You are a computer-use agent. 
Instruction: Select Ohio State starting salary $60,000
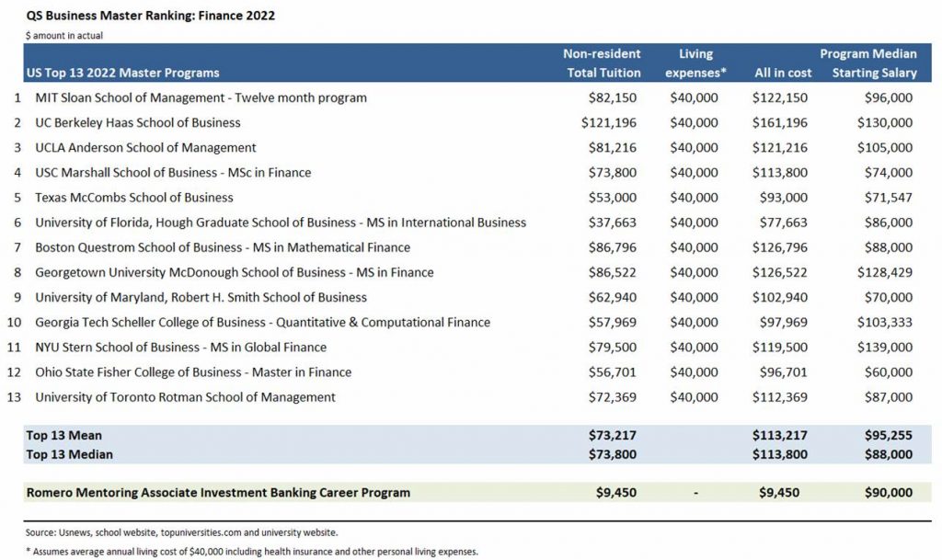(x=889, y=372)
